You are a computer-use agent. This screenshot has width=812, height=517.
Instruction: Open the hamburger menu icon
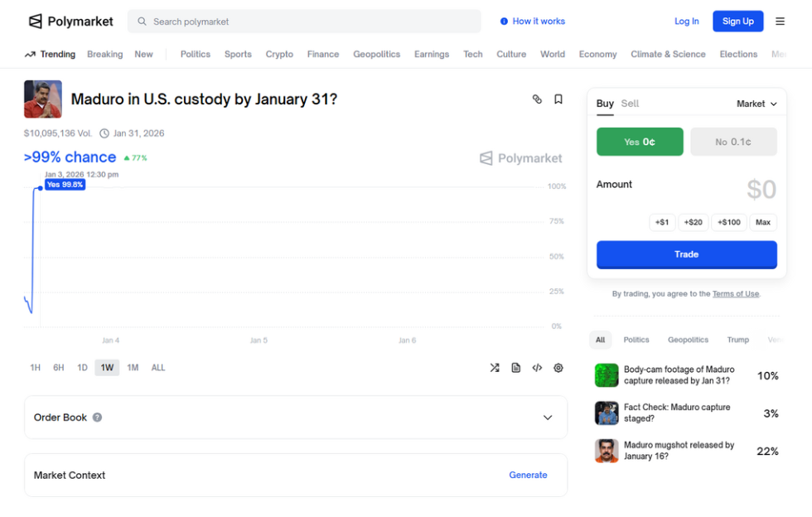tap(780, 22)
